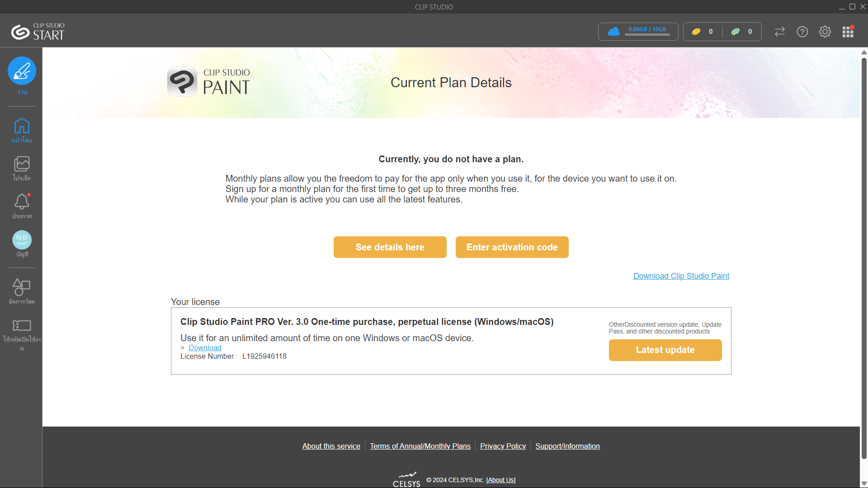Open the Help question mark icon
This screenshot has width=868, height=488.
click(802, 32)
